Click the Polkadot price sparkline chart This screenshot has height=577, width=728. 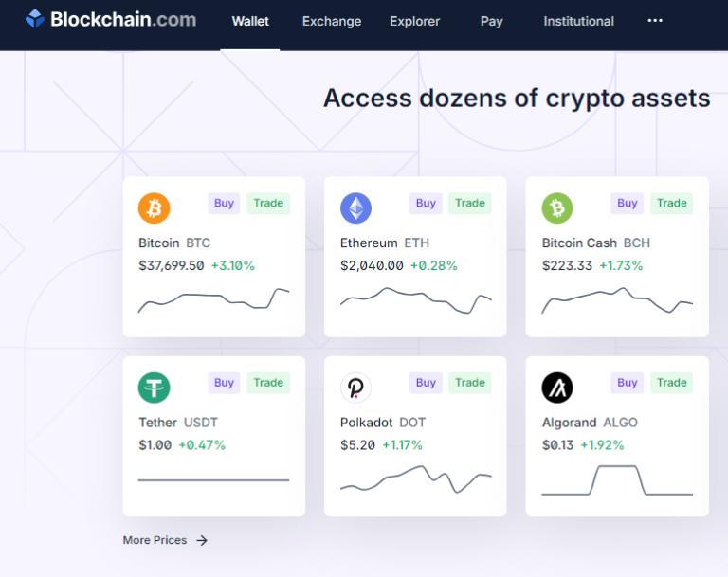pos(415,479)
